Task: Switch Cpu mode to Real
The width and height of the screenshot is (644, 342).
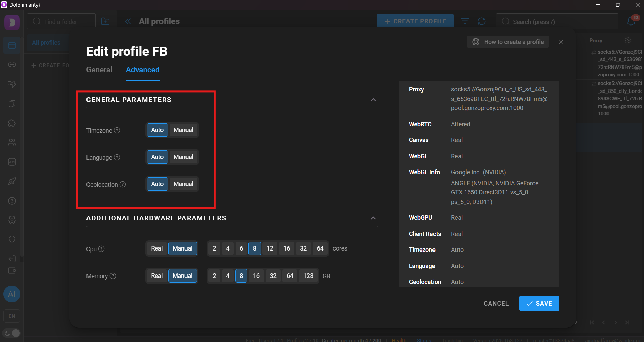Action: [x=157, y=248]
